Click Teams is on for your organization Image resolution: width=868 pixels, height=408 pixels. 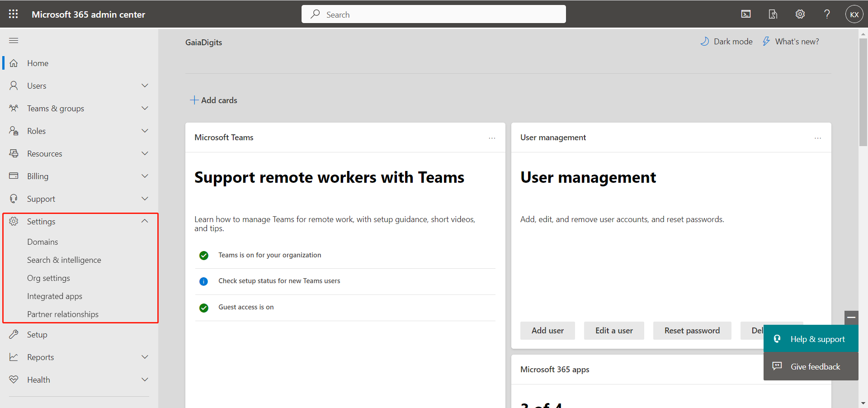tap(269, 255)
